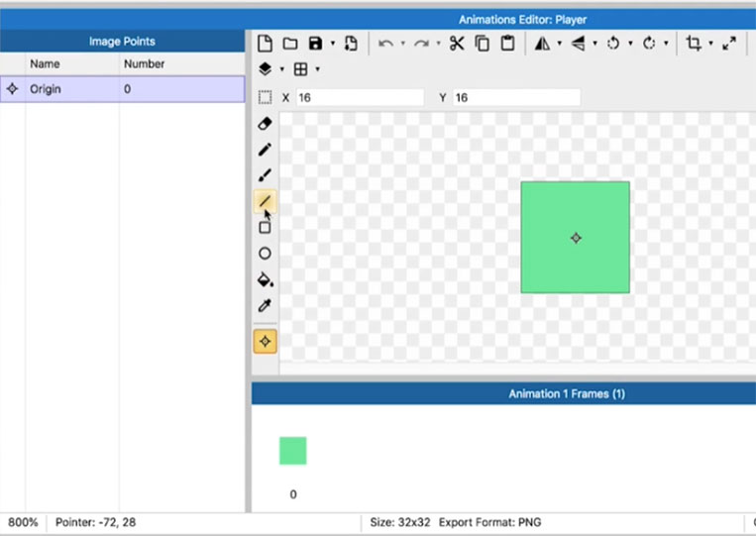The width and height of the screenshot is (756, 536).
Task: Open rotate counter-clockwise dropdown arrow
Action: point(630,44)
